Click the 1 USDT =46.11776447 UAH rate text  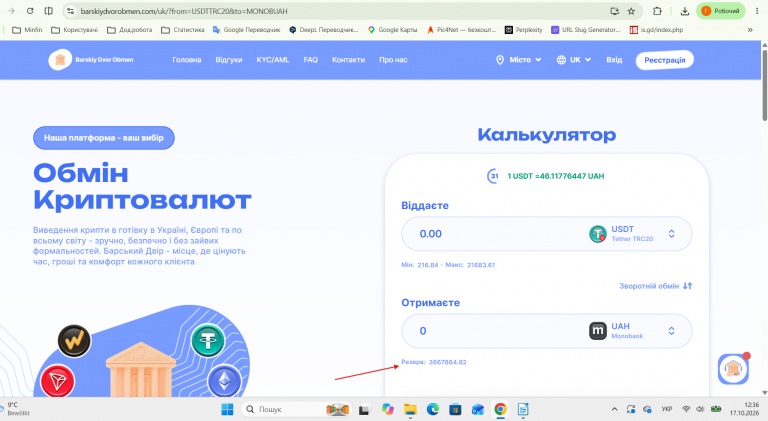point(555,176)
